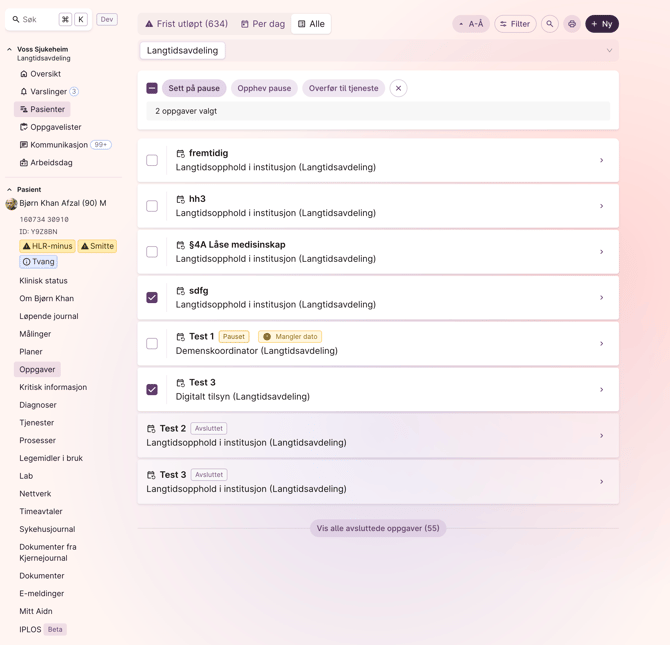Expand the Langtidsavdeling department dropdown
670x645 pixels.
pyautogui.click(x=609, y=51)
